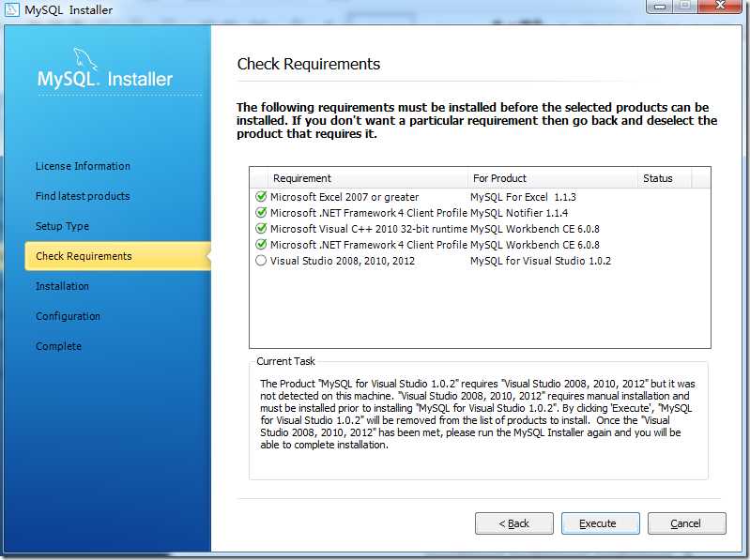Click MySQL For Excel 1.1.3 cell
The height and width of the screenshot is (560, 750).
(x=523, y=197)
